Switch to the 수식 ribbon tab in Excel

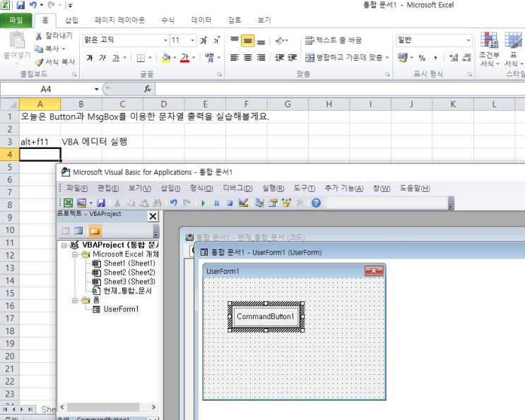coord(167,20)
